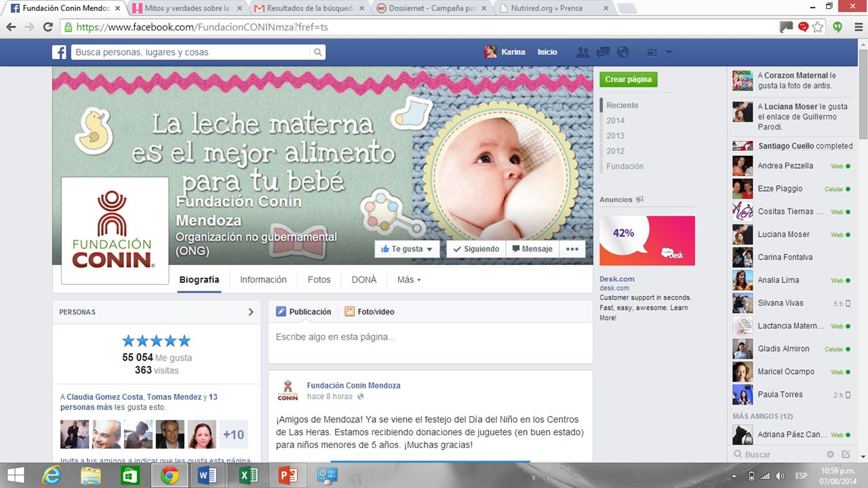The image size is (868, 488).
Task: Select Reciente in timeline nav
Action: (x=623, y=105)
